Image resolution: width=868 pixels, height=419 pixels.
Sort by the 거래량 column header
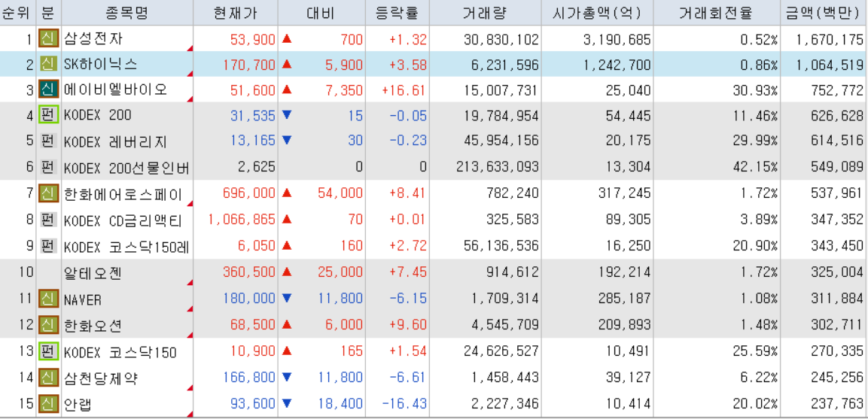485,13
